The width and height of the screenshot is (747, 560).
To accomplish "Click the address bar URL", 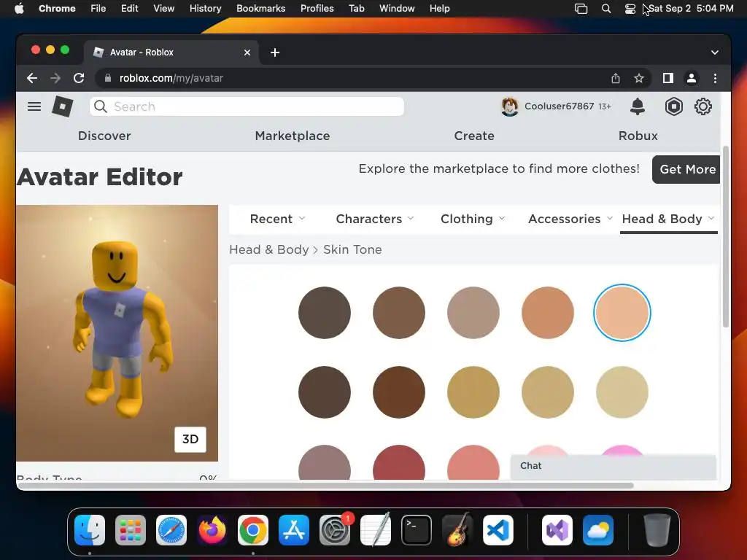I will [x=171, y=78].
